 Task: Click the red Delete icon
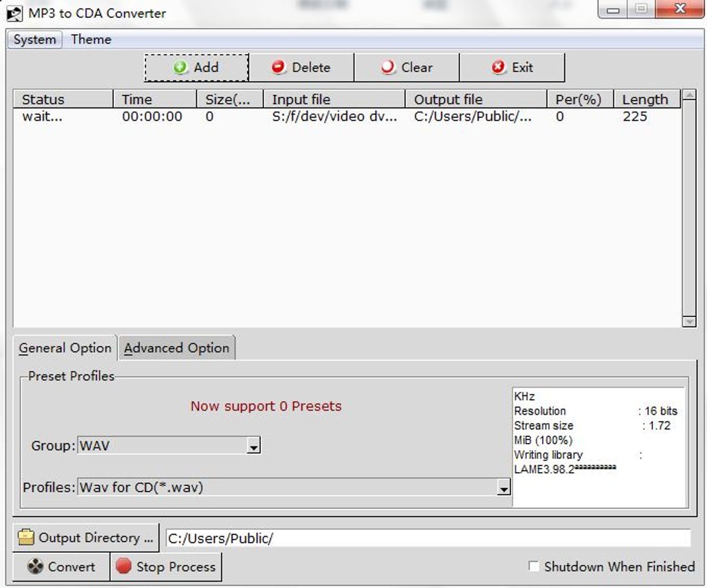coord(279,67)
